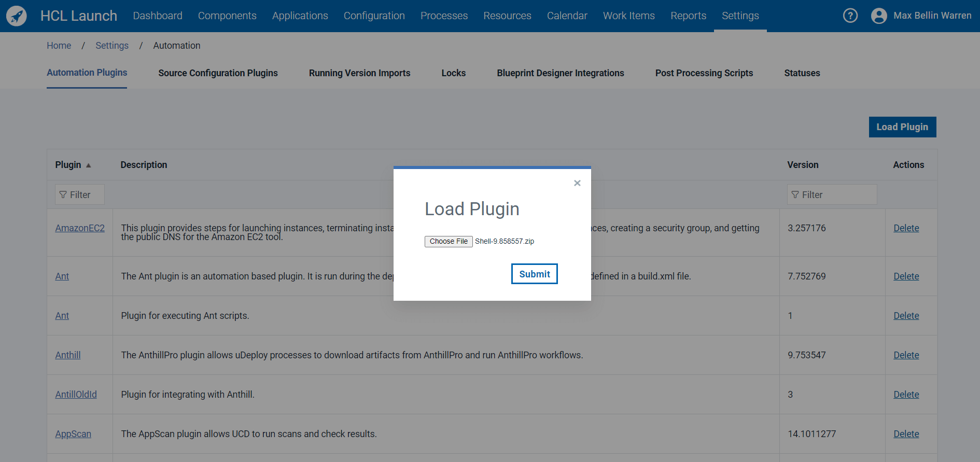Image resolution: width=980 pixels, height=462 pixels.
Task: Open the Configuration menu
Action: click(374, 16)
